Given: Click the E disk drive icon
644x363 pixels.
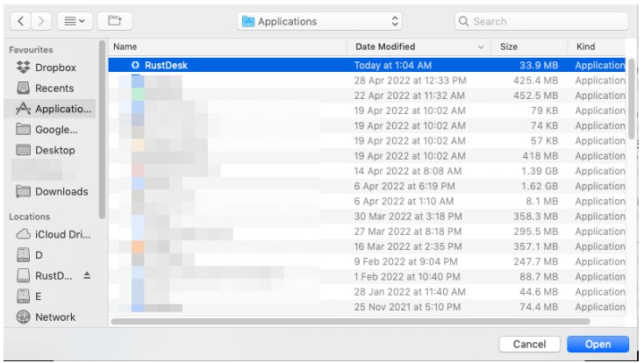Looking at the screenshot, I should pos(23,296).
